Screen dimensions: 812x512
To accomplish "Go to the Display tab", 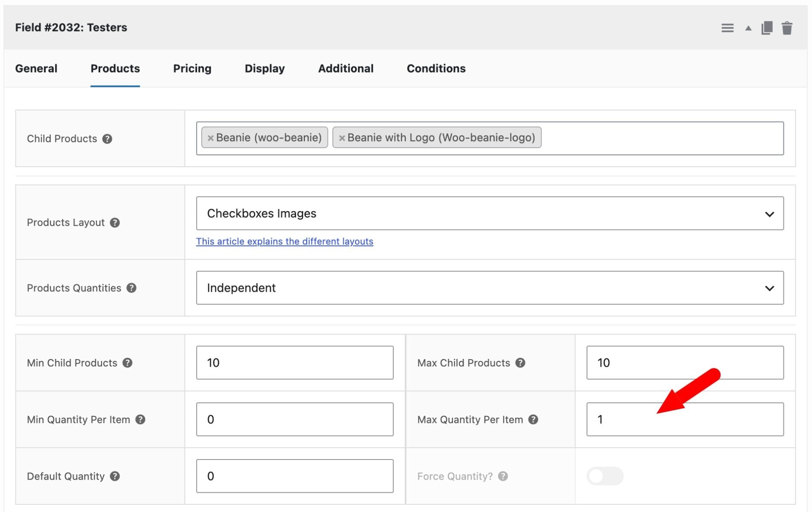I will tap(265, 68).
